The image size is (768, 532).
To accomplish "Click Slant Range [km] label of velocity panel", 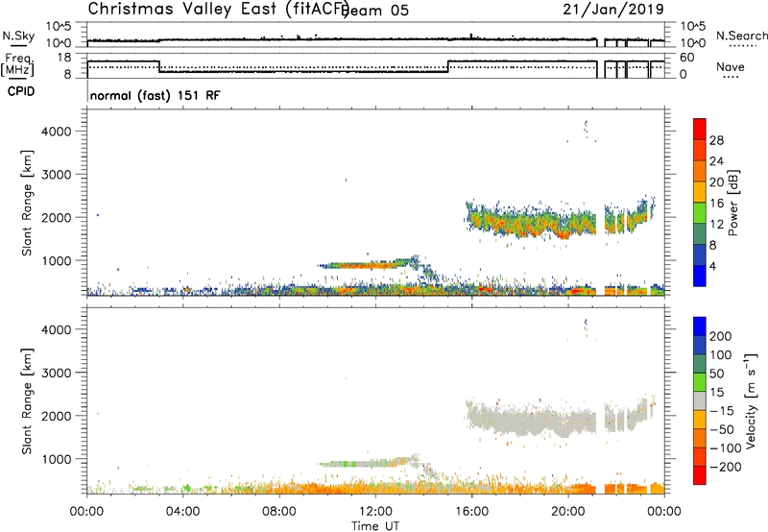I will click(x=27, y=401).
